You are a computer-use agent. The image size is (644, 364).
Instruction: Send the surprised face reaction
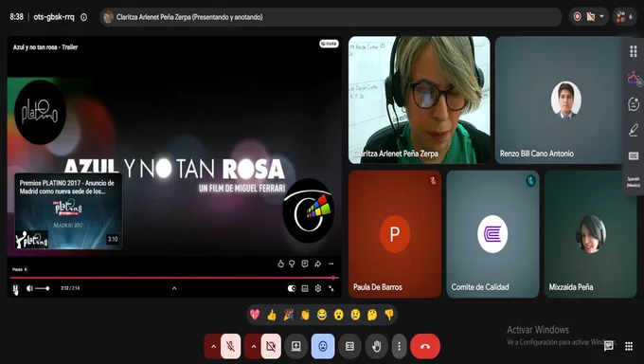[x=338, y=315]
